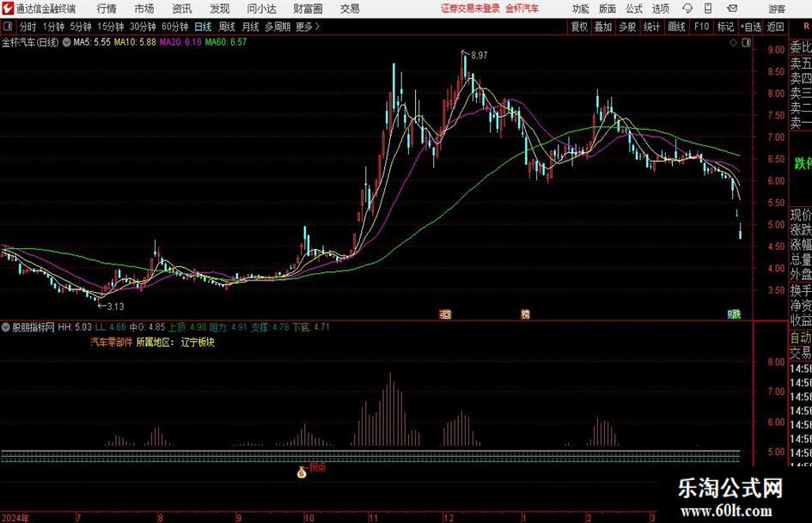Image resolution: width=812 pixels, height=523 pixels.
Task: Click the MA20: 6.18 indicator value
Action: (x=180, y=42)
